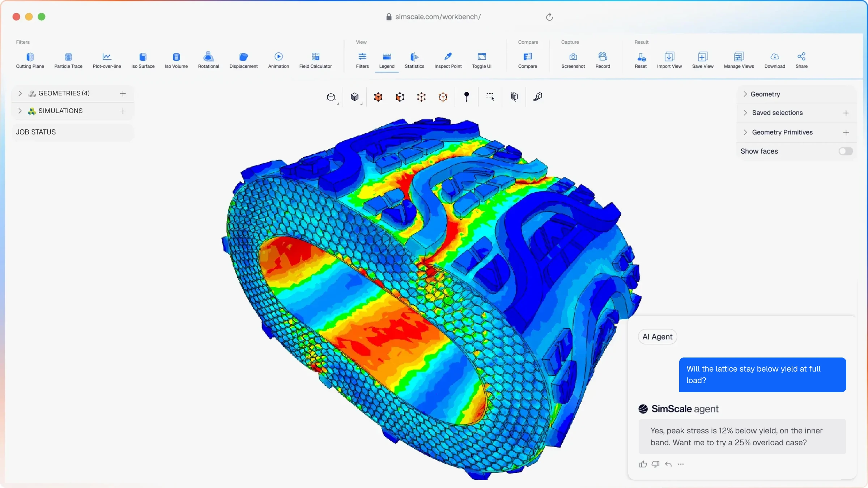868x488 pixels.
Task: Add an Iso Surface filter
Action: (x=143, y=60)
